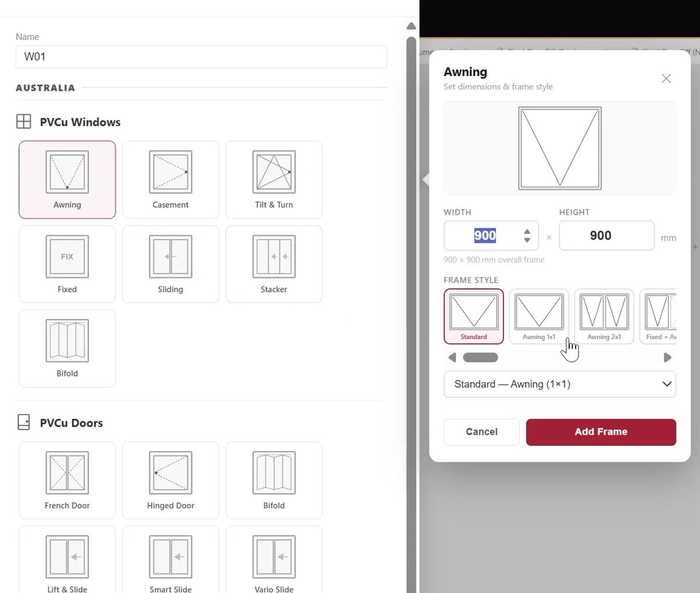Select the Fixed + Awning frame style
This screenshot has width=700, height=593.
(658, 316)
